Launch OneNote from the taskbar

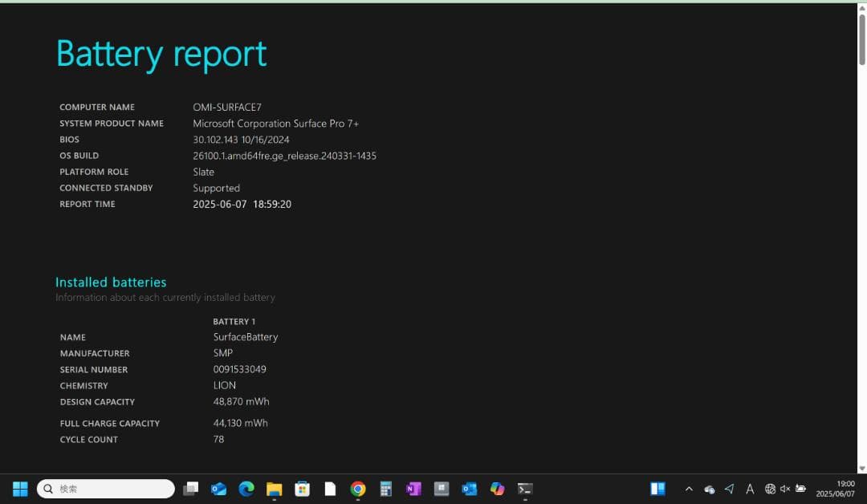coord(413,489)
